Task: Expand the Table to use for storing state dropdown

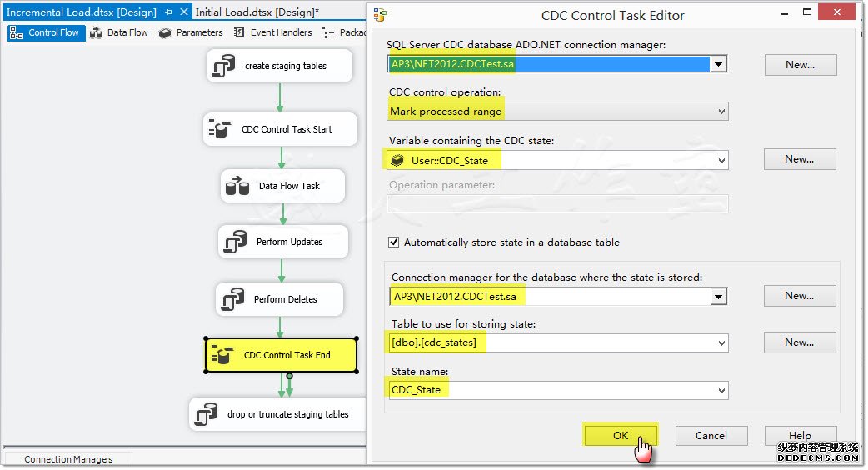Action: click(721, 342)
